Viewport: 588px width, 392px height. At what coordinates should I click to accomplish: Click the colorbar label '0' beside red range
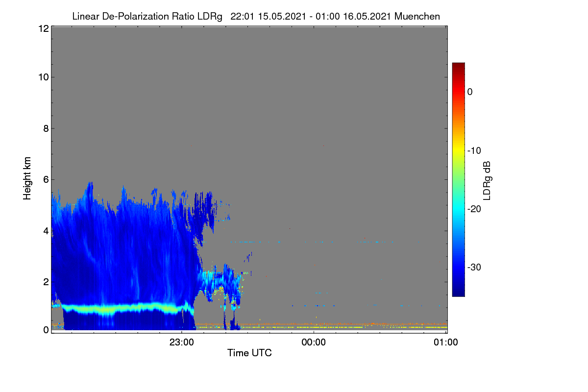pyautogui.click(x=470, y=92)
